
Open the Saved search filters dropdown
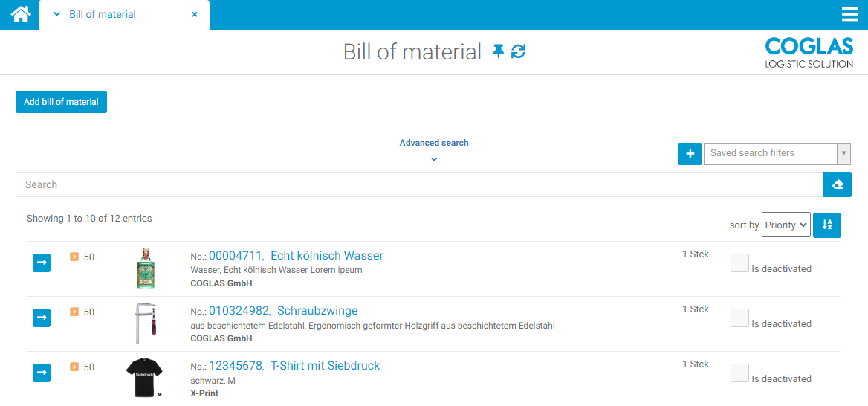point(776,154)
